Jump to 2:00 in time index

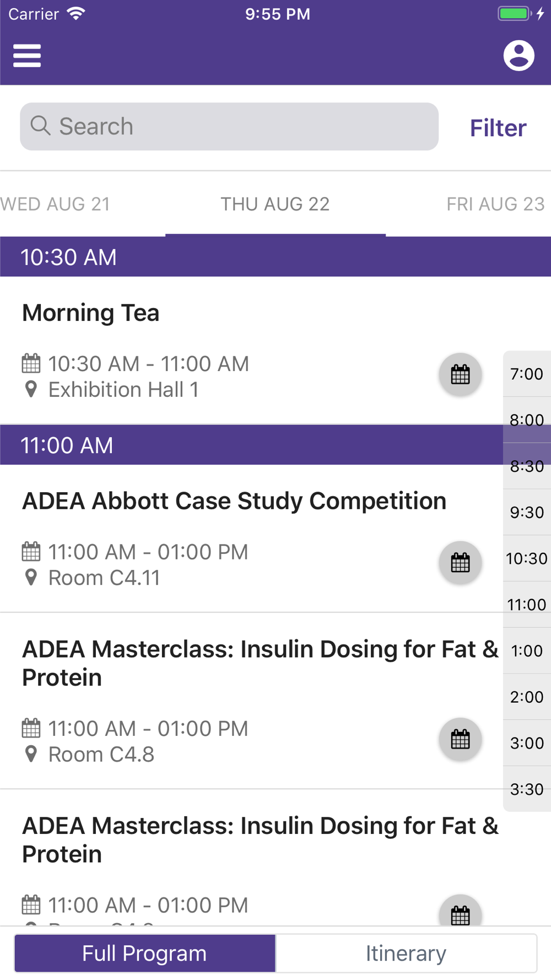click(x=527, y=697)
